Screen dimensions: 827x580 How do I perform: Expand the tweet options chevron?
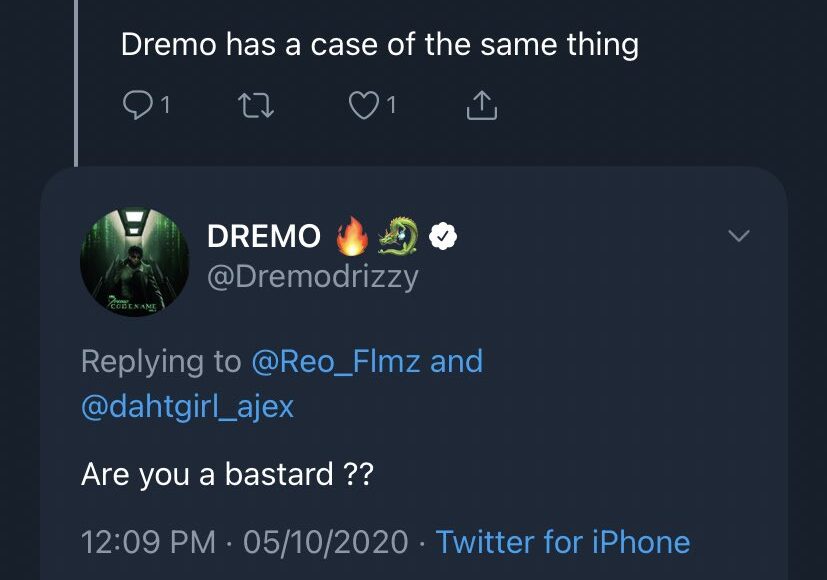[x=738, y=236]
